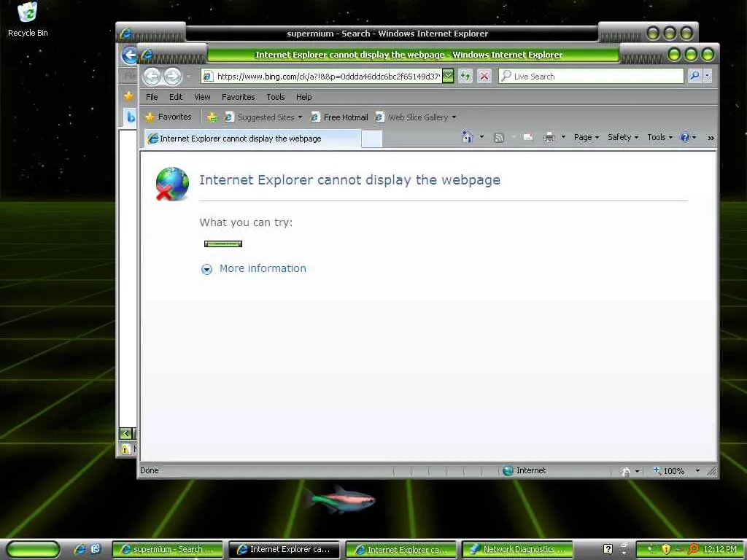Switch to supermium - Search taskbar button
The image size is (747, 560).
[167, 549]
